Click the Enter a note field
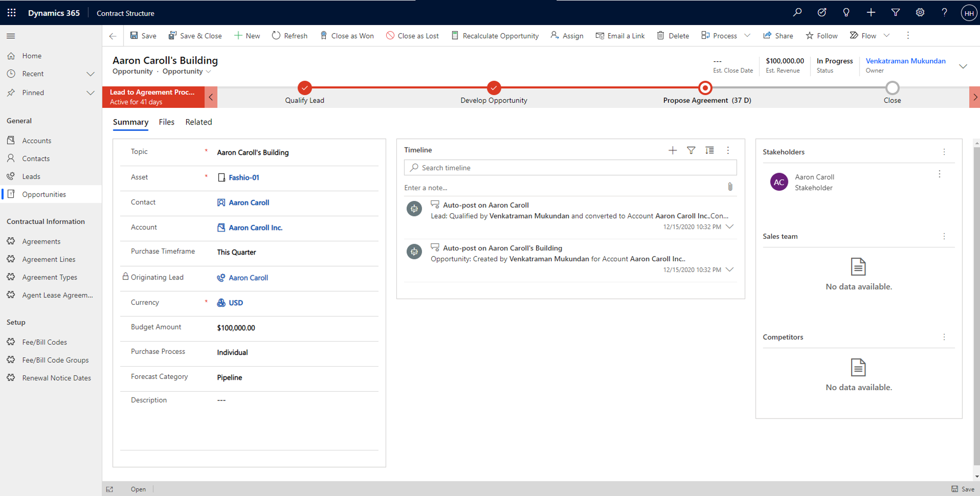Screen dimensions: 980x496 pyautogui.click(x=563, y=188)
